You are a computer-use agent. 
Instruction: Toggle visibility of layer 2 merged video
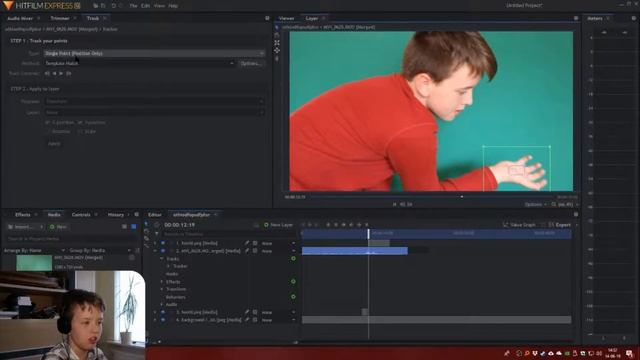tap(163, 251)
